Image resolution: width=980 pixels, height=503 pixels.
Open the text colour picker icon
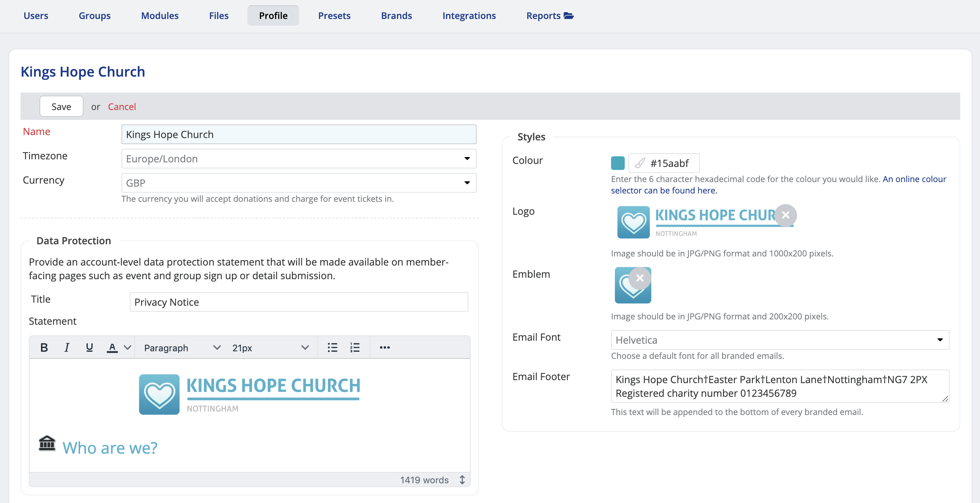click(112, 347)
